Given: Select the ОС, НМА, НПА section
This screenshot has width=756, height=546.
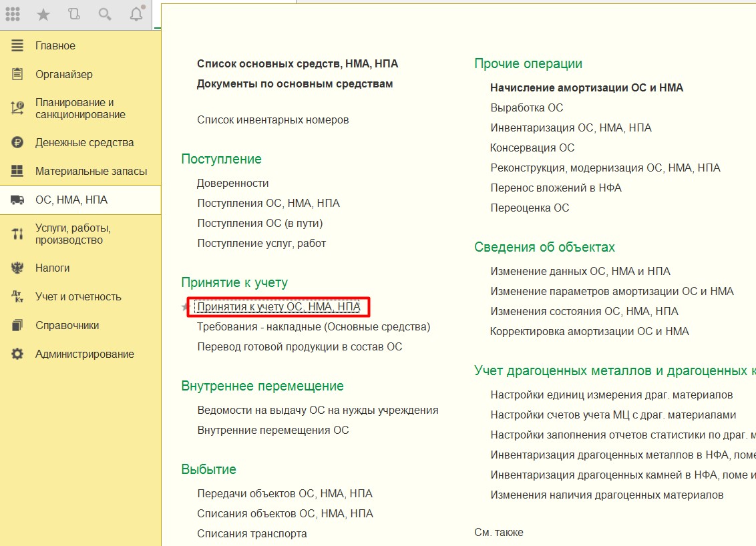Looking at the screenshot, I should pos(81,200).
